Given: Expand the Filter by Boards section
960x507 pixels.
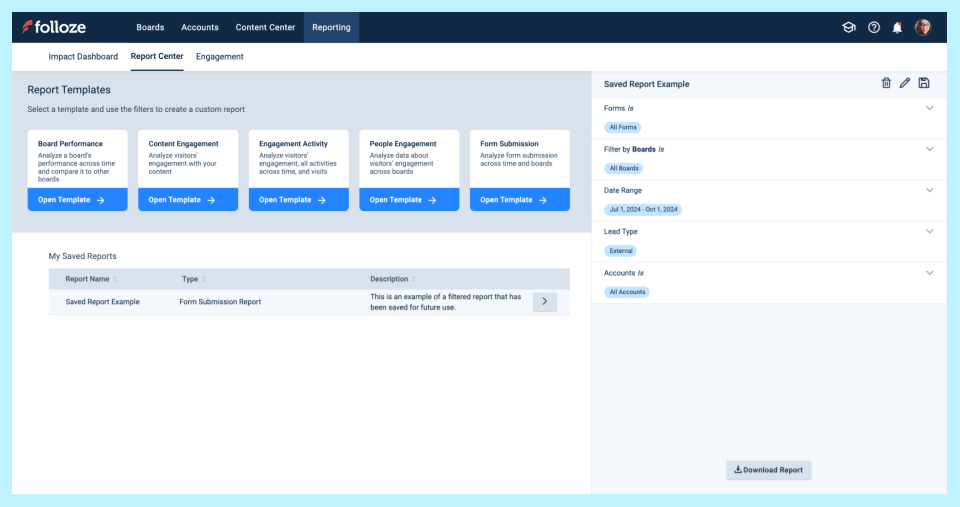Looking at the screenshot, I should (929, 149).
